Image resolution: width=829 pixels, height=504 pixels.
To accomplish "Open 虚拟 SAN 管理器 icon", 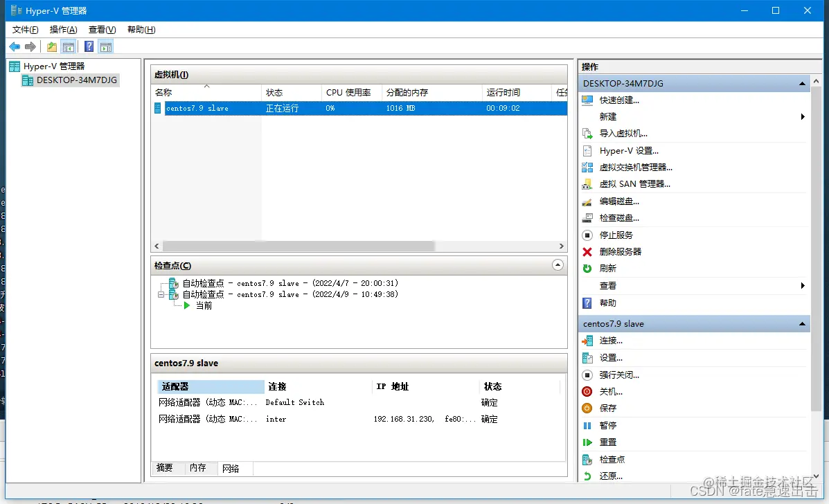I will pos(587,184).
